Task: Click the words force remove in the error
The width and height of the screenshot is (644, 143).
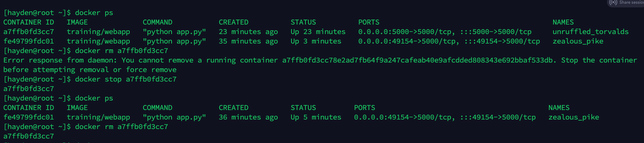Action: pos(151,70)
